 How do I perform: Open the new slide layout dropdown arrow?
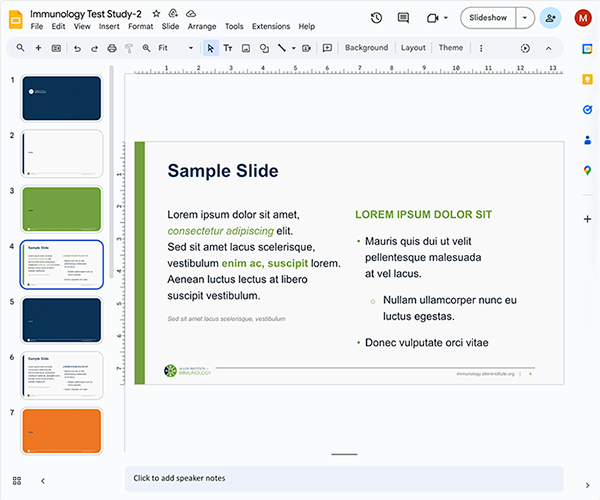[56, 48]
